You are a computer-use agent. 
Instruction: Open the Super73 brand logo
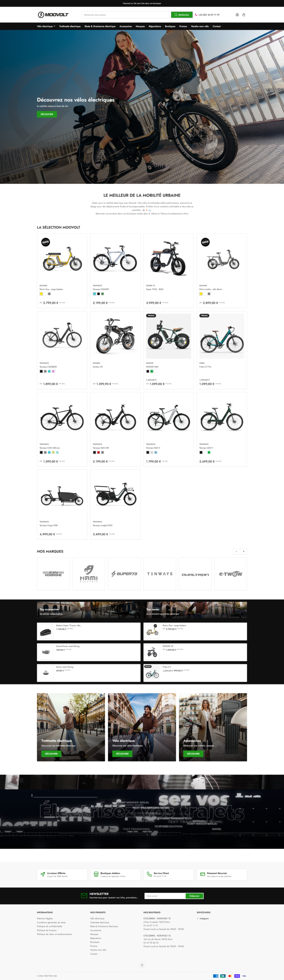pos(124,573)
